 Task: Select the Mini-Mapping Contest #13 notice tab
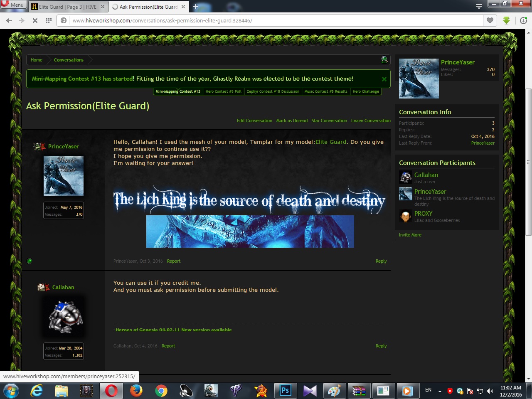click(x=178, y=91)
